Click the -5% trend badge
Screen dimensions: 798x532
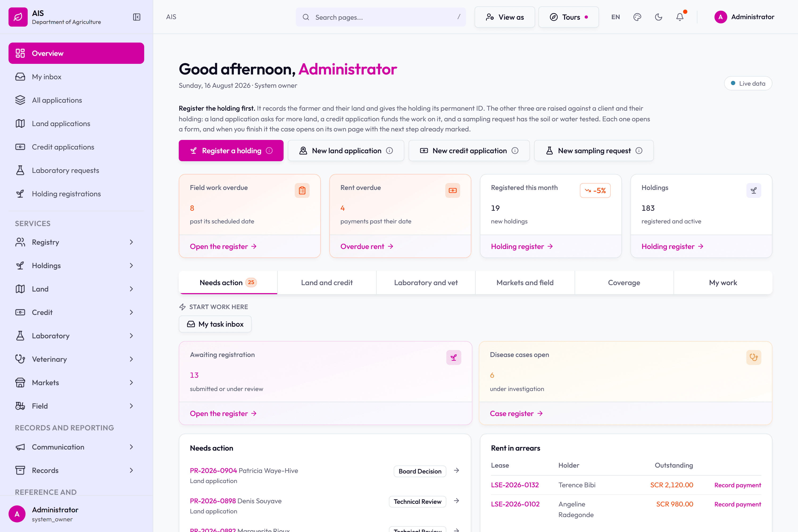pyautogui.click(x=595, y=191)
